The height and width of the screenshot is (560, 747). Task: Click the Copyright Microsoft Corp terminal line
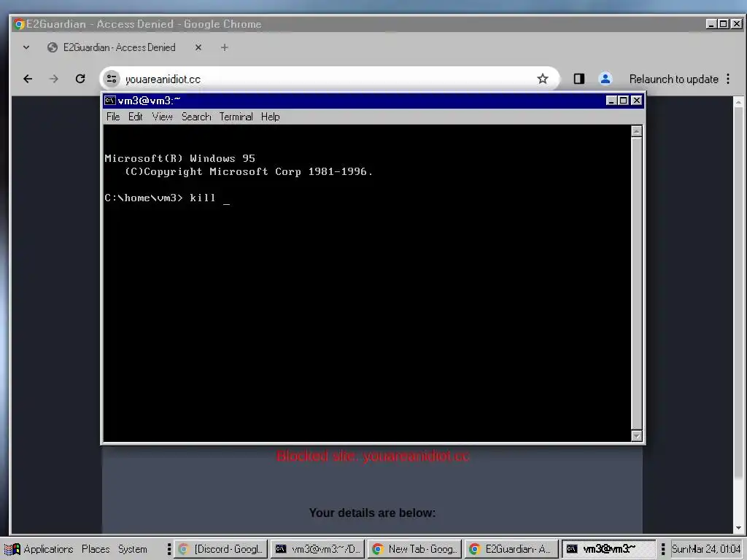point(249,172)
